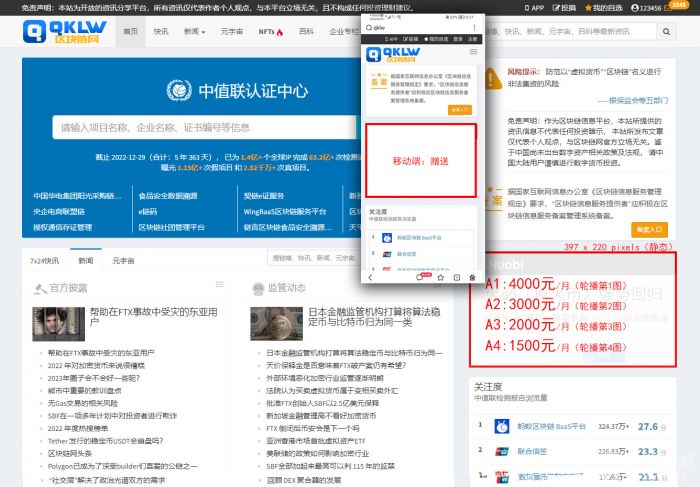The image size is (700, 487).
Task: Open the user account 123456
Action: tap(646, 8)
